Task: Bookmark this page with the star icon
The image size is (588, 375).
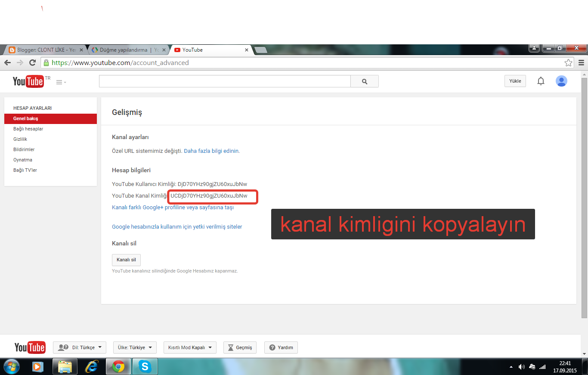Action: (569, 63)
